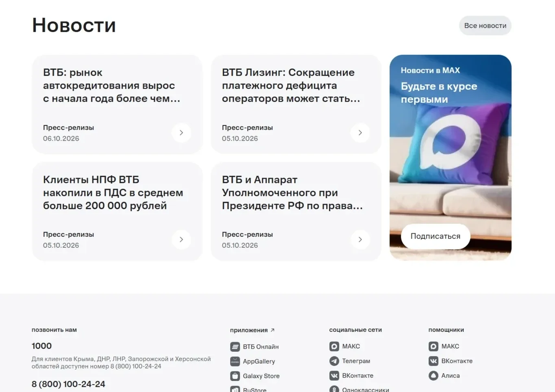This screenshot has width=555, height=392.
Task: Click the Телеграм paper plane icon
Action: pyautogui.click(x=334, y=361)
